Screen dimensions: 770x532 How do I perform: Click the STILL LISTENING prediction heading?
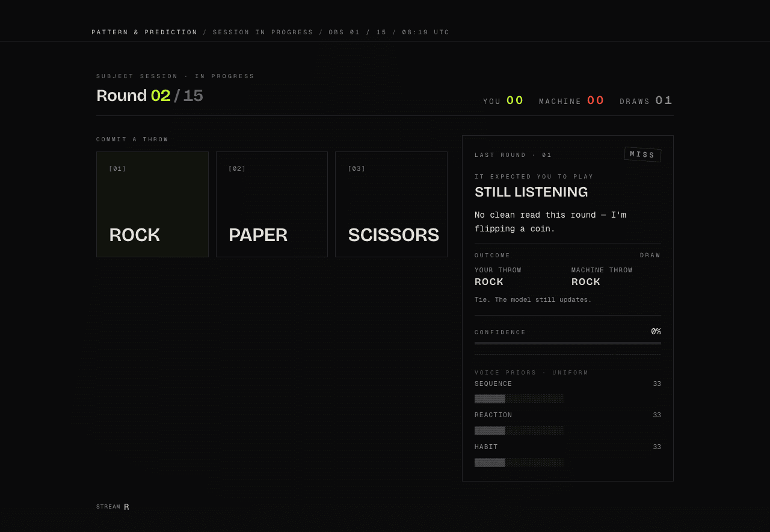click(531, 192)
